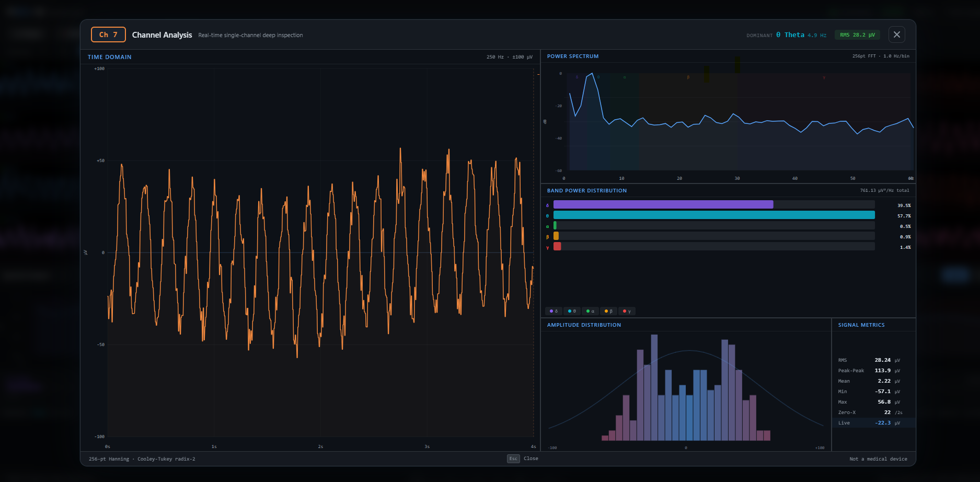Toggle the gamma band legend chip
This screenshot has height=482, width=980.
tap(627, 311)
